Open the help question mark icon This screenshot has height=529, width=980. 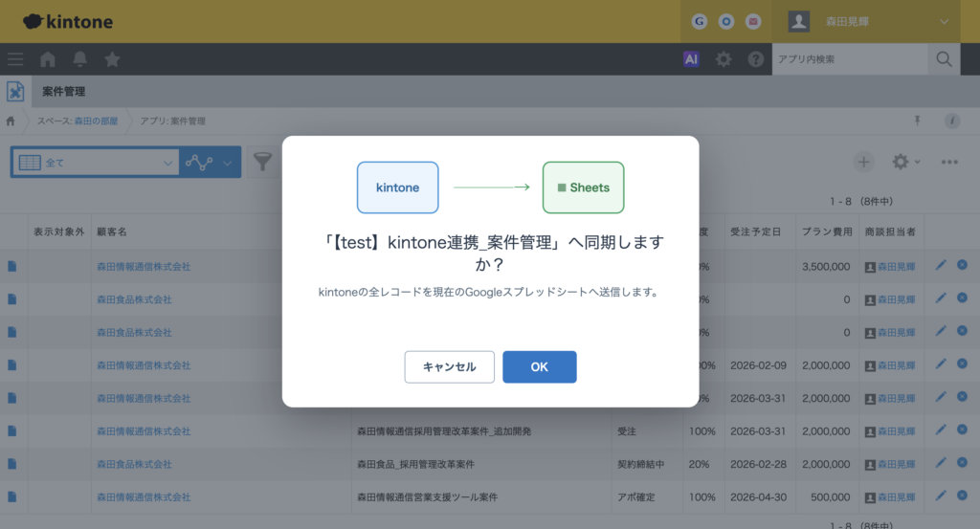click(x=756, y=59)
